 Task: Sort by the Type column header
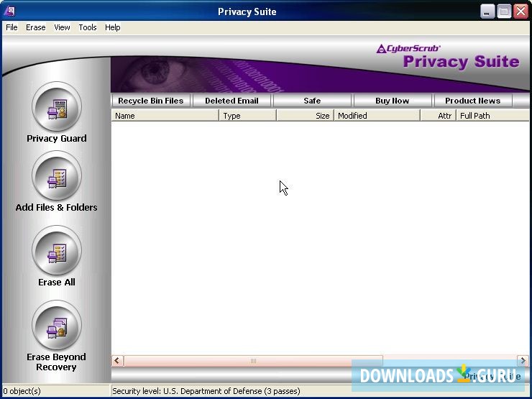click(248, 116)
